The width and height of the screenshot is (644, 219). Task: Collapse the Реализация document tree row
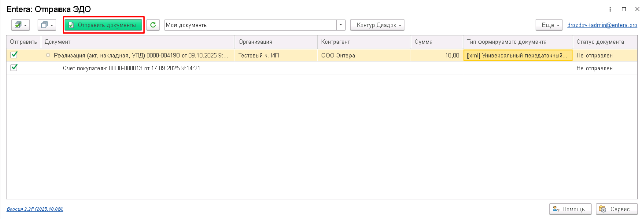pyautogui.click(x=48, y=55)
